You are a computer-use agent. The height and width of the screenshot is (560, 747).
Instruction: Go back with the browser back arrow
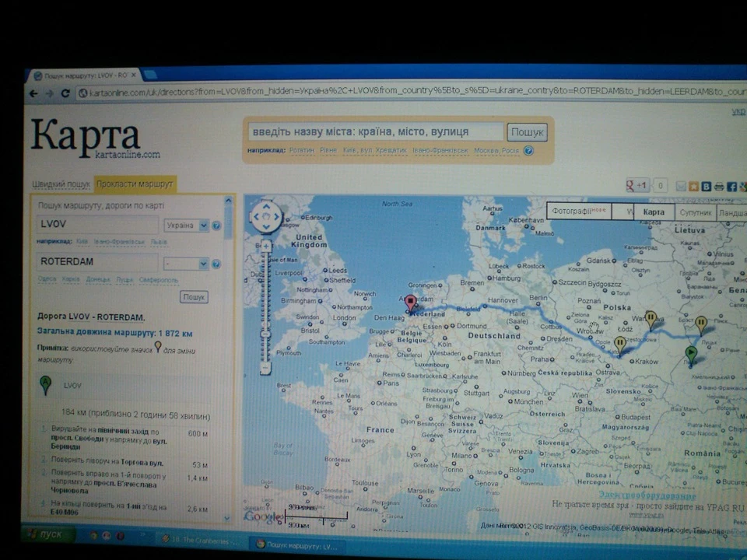pos(33,93)
